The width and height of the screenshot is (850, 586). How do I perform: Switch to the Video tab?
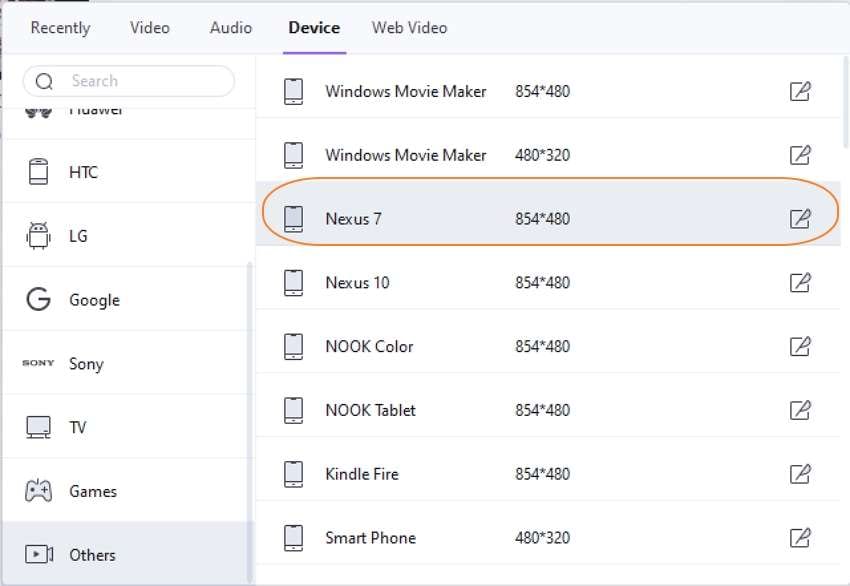coord(150,28)
